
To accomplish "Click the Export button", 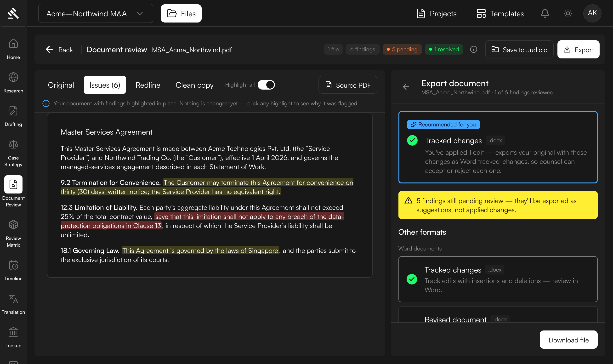I will 578,50.
